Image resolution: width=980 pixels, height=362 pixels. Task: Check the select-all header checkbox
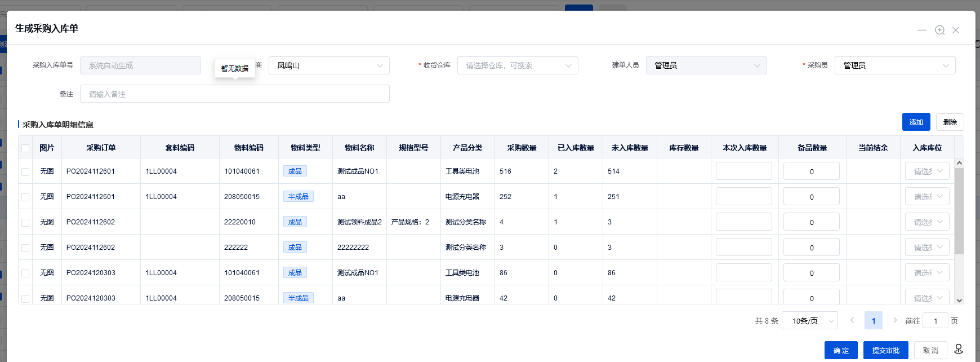pos(25,148)
